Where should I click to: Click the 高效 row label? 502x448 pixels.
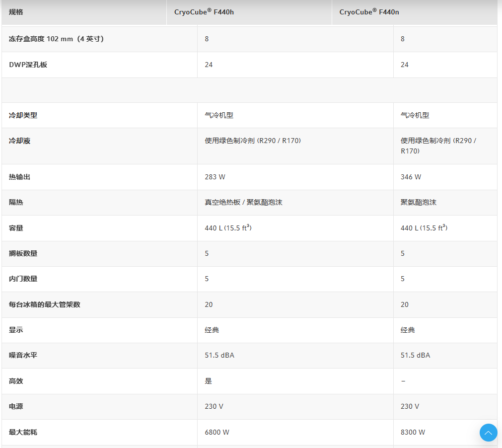(x=16, y=381)
